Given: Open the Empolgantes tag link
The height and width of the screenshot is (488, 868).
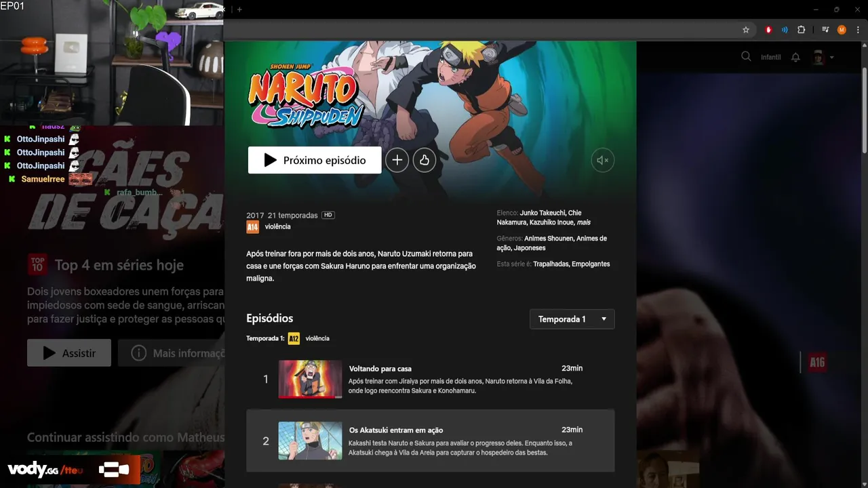Looking at the screenshot, I should coord(591,264).
